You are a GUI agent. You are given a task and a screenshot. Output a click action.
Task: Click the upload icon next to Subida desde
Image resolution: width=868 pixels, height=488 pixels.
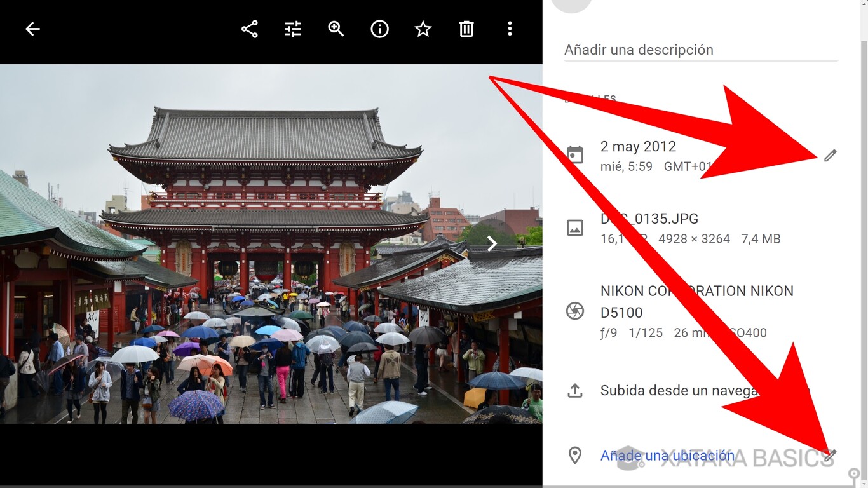click(x=575, y=390)
